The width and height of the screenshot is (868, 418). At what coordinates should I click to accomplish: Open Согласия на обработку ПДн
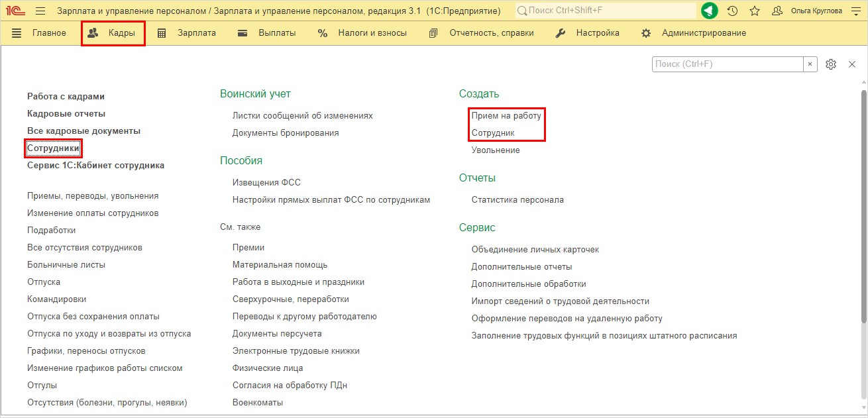tap(290, 386)
